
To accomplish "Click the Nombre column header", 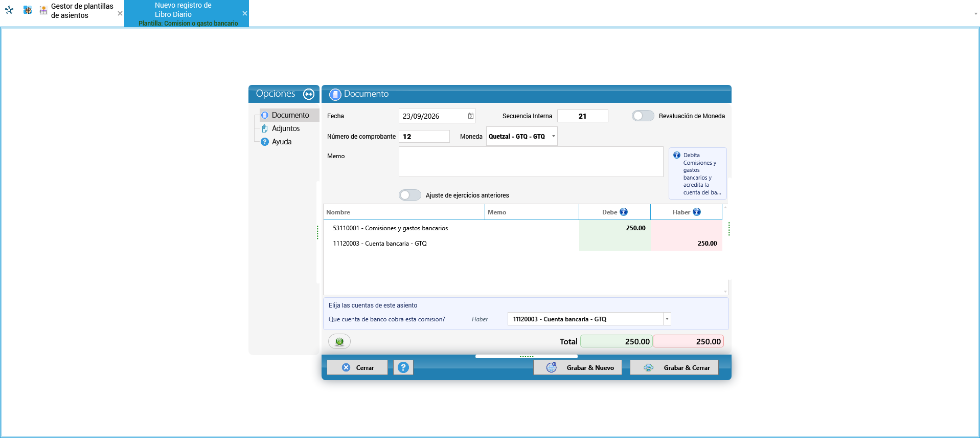I will (x=404, y=212).
